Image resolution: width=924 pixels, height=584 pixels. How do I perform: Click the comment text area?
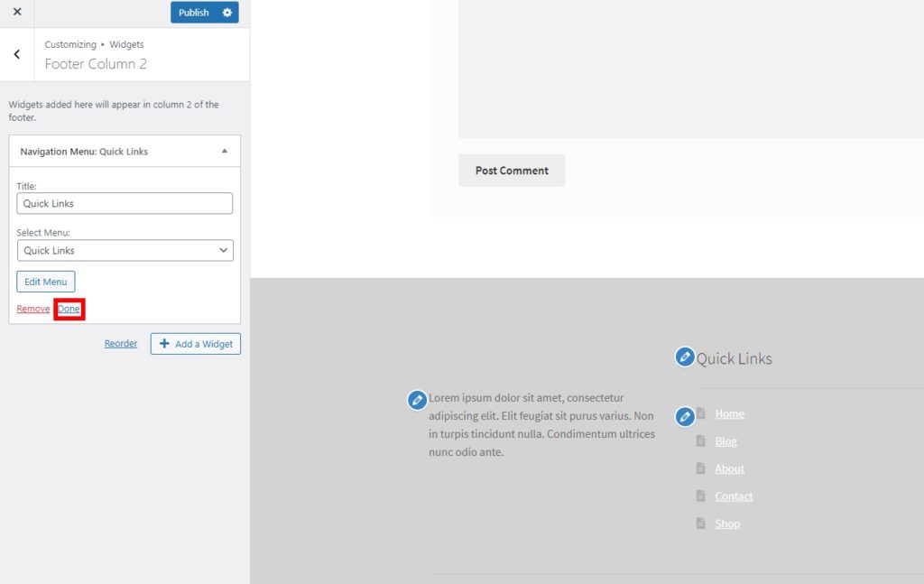tap(691, 69)
